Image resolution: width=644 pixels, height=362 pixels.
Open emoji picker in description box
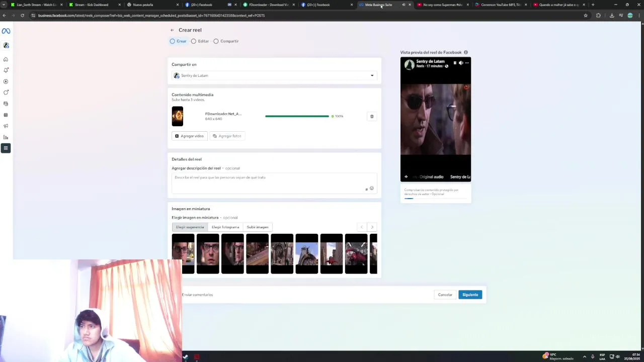pos(372,189)
